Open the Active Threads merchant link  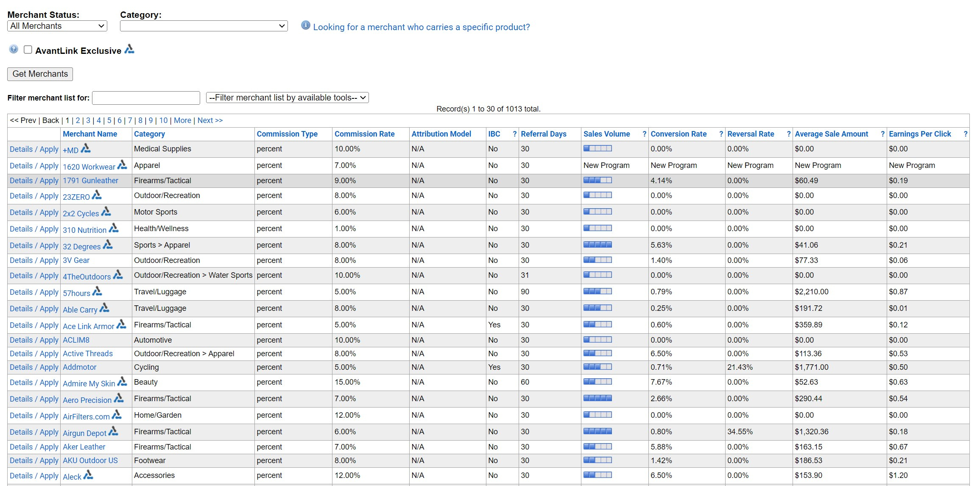[88, 354]
